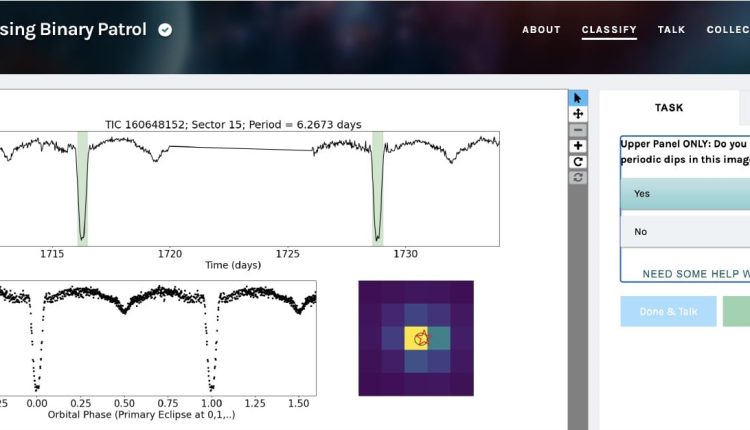Zoom out with the minus icon
The height and width of the screenshot is (430, 750).
[x=578, y=130]
